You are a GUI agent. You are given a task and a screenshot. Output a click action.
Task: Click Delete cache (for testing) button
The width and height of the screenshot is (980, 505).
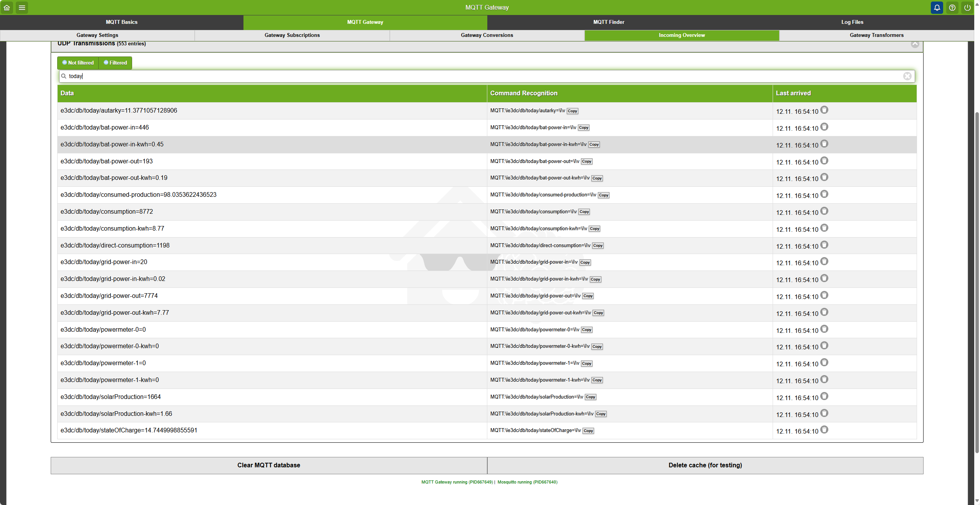click(705, 465)
